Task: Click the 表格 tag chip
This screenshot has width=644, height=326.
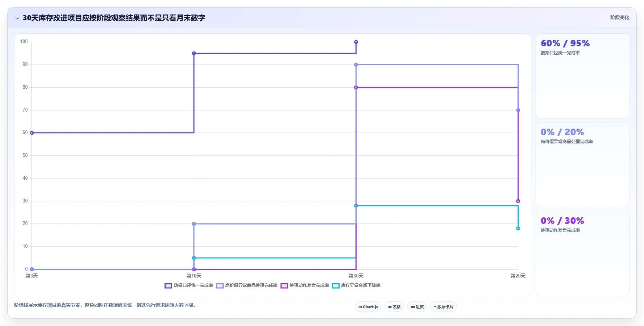Action: pos(394,307)
